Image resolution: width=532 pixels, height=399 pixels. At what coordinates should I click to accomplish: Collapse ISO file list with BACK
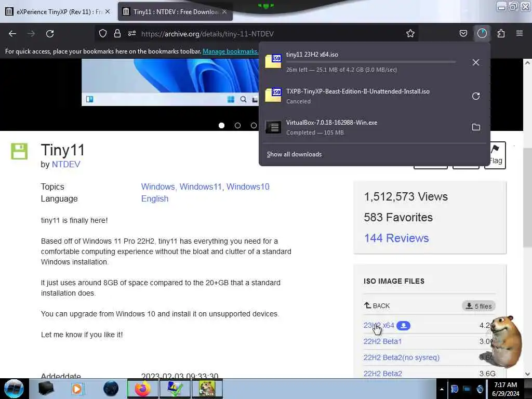click(377, 305)
